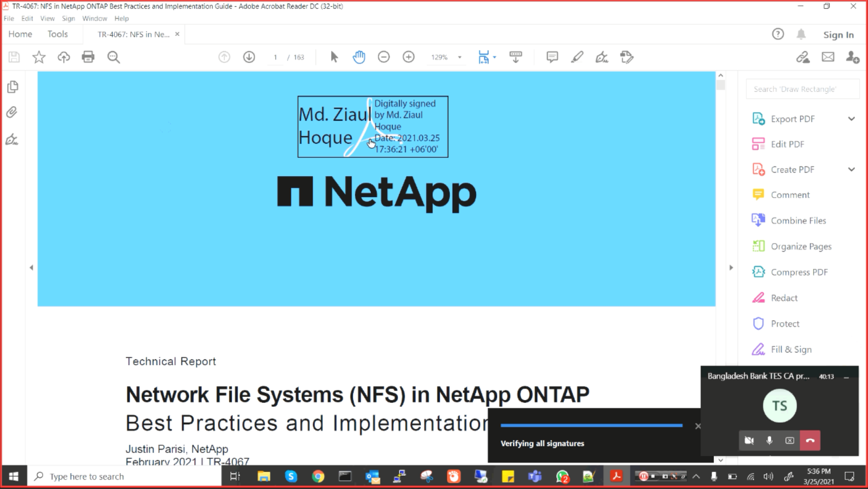
Task: Click the taskbar search box
Action: [x=124, y=476]
